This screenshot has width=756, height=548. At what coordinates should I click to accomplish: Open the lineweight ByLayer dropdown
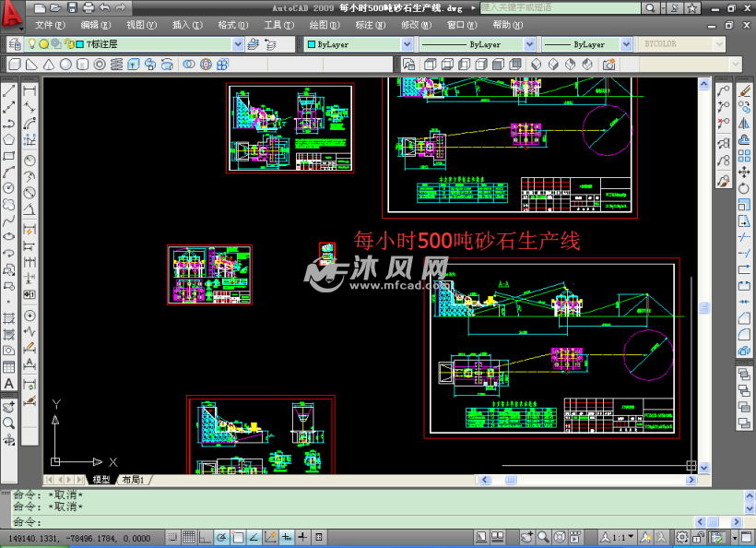point(626,44)
